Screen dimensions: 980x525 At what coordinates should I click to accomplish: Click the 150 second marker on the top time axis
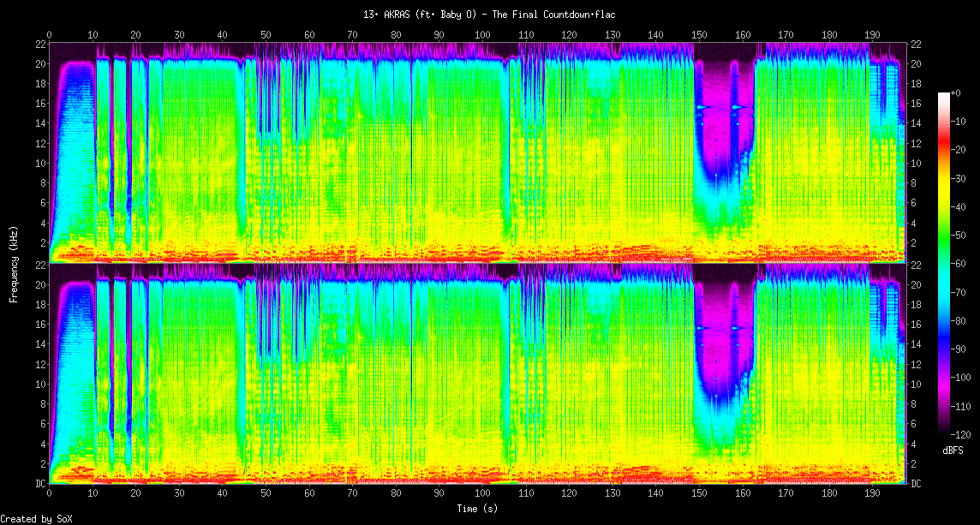pyautogui.click(x=699, y=34)
